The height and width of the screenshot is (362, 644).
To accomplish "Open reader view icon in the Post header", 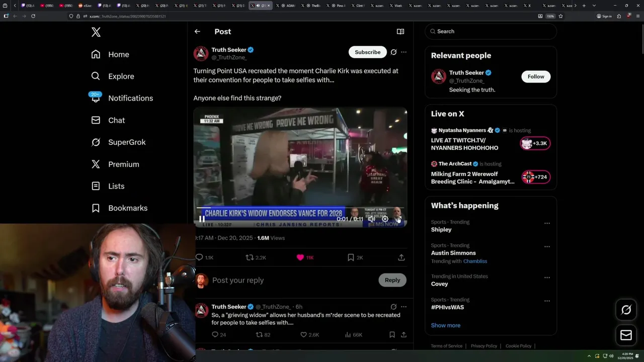I will [400, 31].
